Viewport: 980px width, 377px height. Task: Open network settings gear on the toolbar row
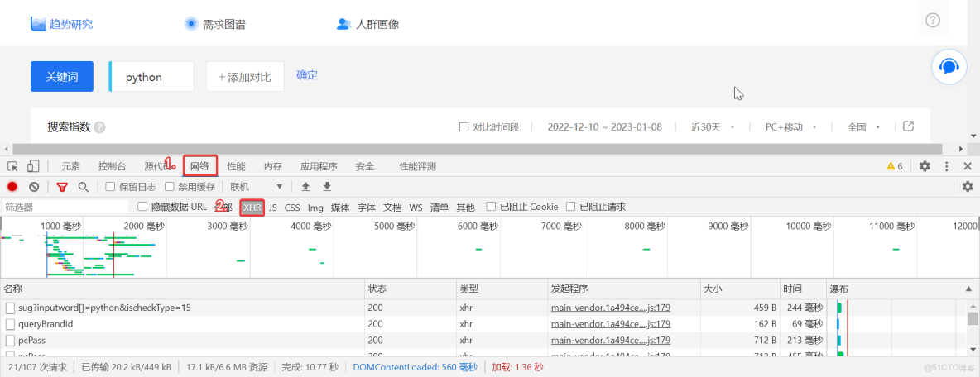pyautogui.click(x=968, y=187)
